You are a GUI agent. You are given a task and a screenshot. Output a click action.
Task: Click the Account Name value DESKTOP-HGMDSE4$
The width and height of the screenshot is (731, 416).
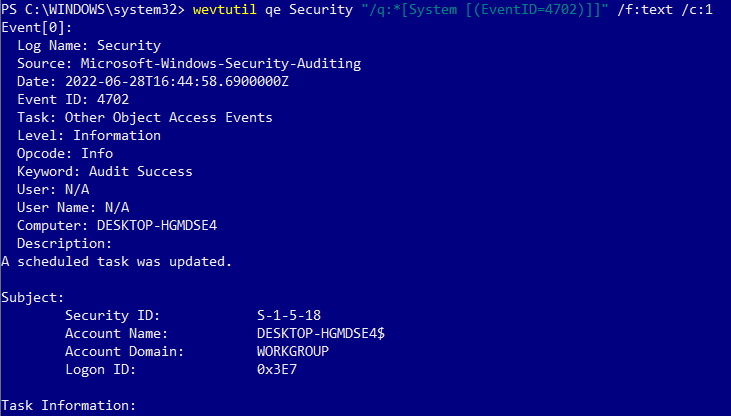tap(321, 333)
